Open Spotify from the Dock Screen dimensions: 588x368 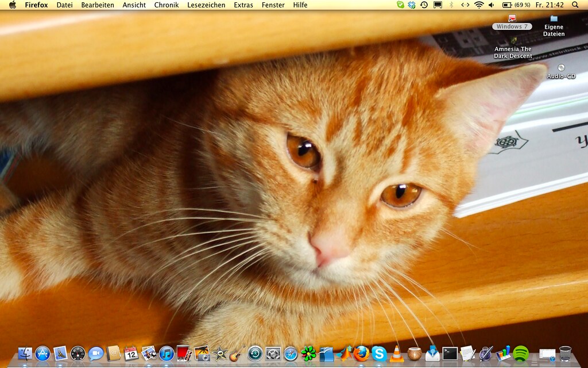521,354
